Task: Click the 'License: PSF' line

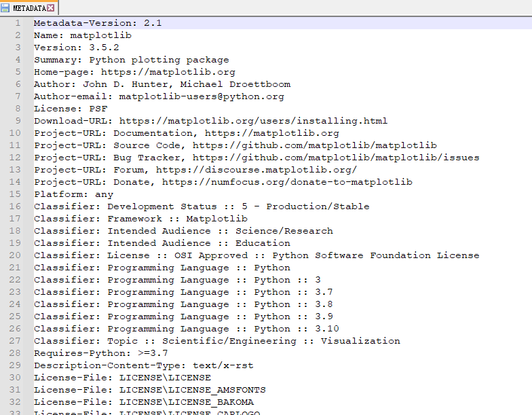Action: pyautogui.click(x=71, y=109)
